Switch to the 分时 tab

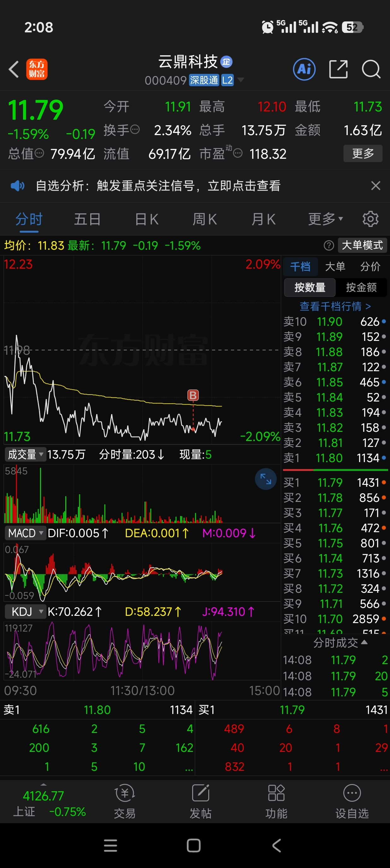click(x=29, y=219)
